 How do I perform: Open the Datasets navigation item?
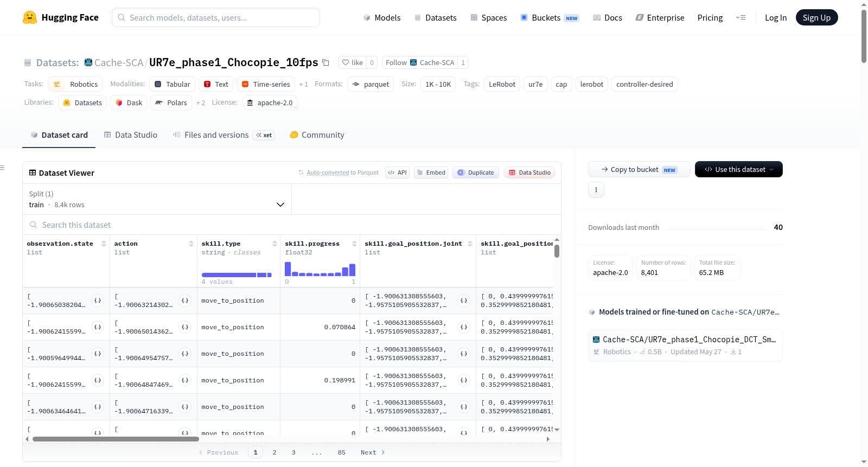436,17
